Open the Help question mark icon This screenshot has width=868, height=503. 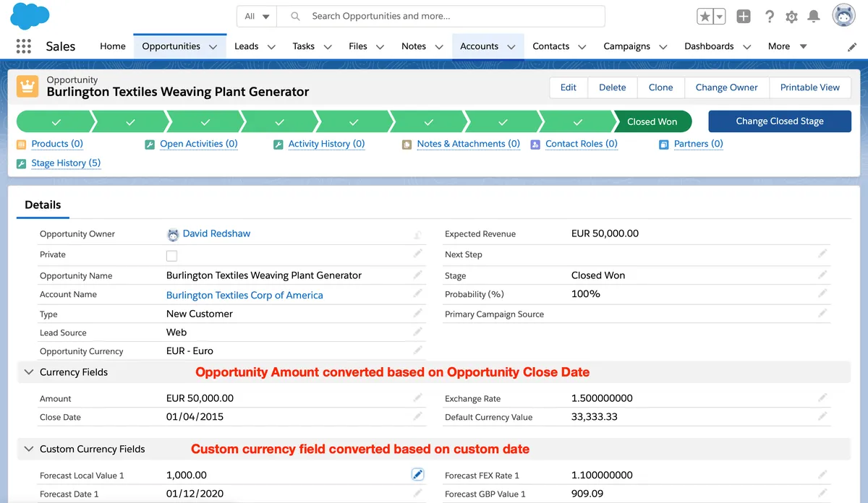pyautogui.click(x=770, y=16)
